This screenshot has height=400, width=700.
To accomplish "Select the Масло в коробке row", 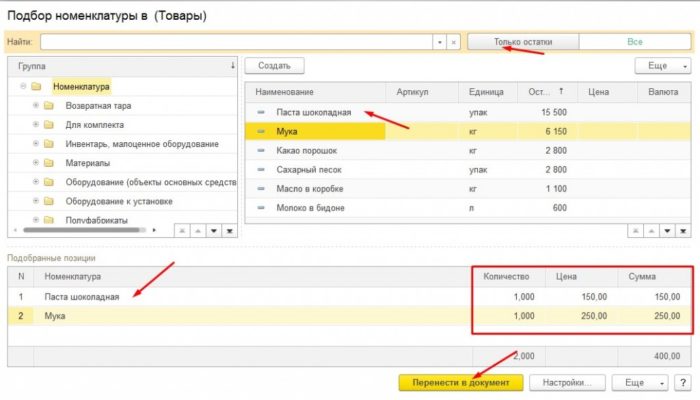I will (x=467, y=189).
